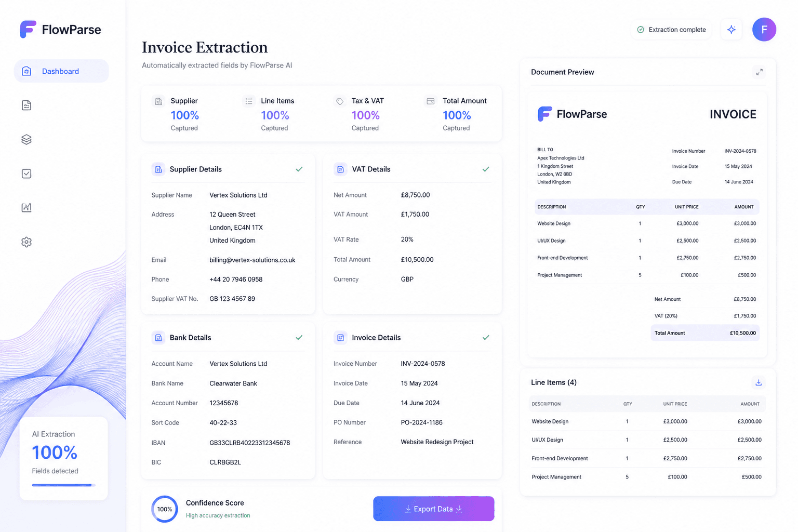This screenshot has width=798, height=532.
Task: Select the Bank Name Clearwater Bank
Action: click(233, 383)
